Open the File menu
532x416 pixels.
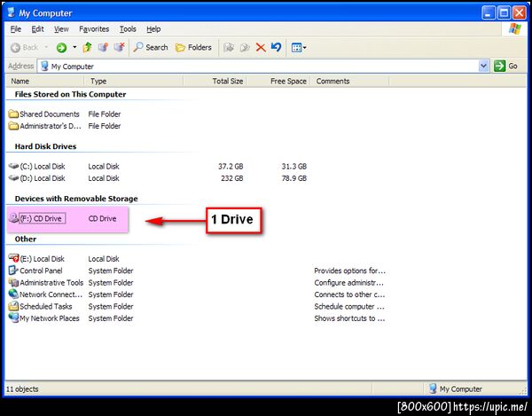tap(16, 29)
